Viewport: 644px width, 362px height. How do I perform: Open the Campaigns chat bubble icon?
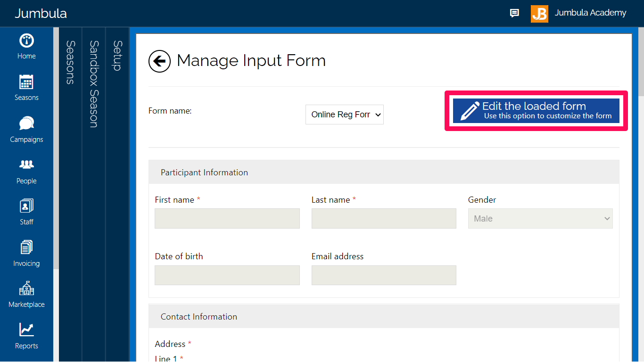coord(26,123)
